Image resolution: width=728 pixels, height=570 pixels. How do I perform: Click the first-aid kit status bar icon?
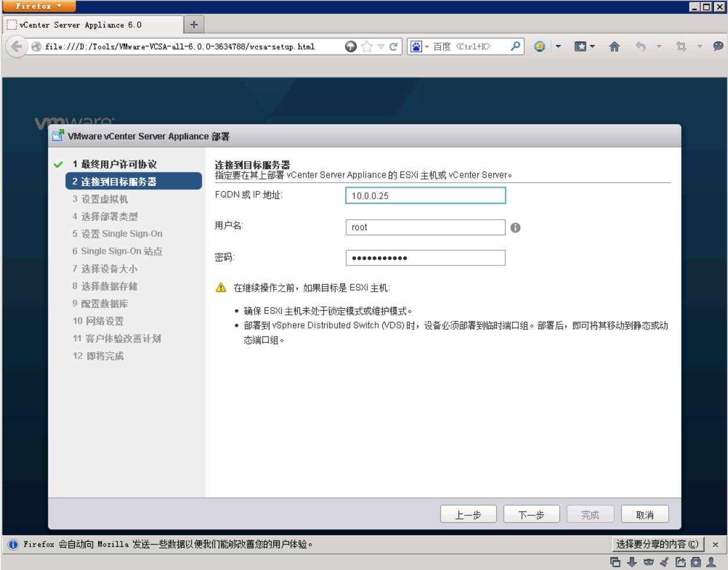point(695,562)
